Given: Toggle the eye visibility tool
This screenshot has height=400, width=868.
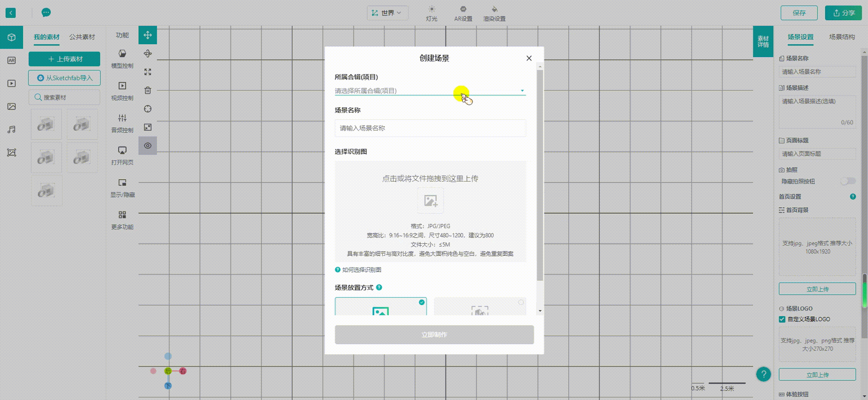Looking at the screenshot, I should pos(147,146).
